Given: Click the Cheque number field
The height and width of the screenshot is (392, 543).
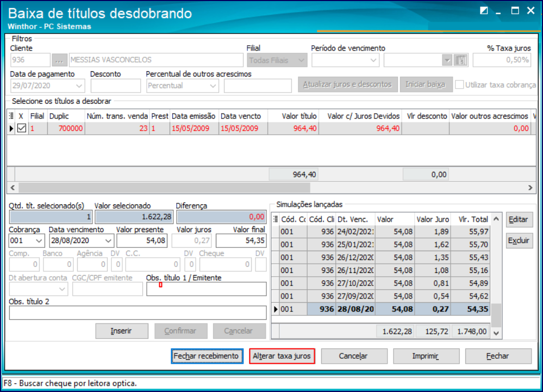Looking at the screenshot, I should (x=226, y=265).
